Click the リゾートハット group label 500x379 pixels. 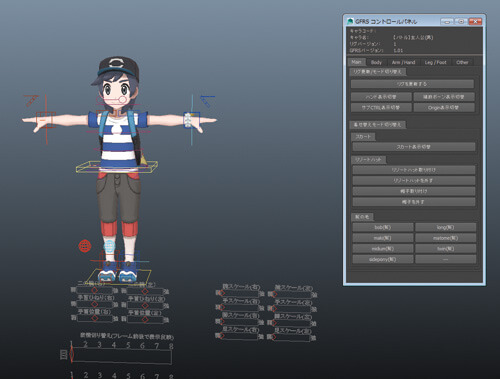tap(368, 160)
